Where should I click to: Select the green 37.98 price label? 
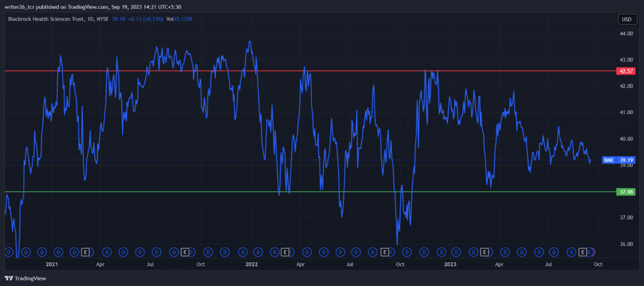pos(626,192)
